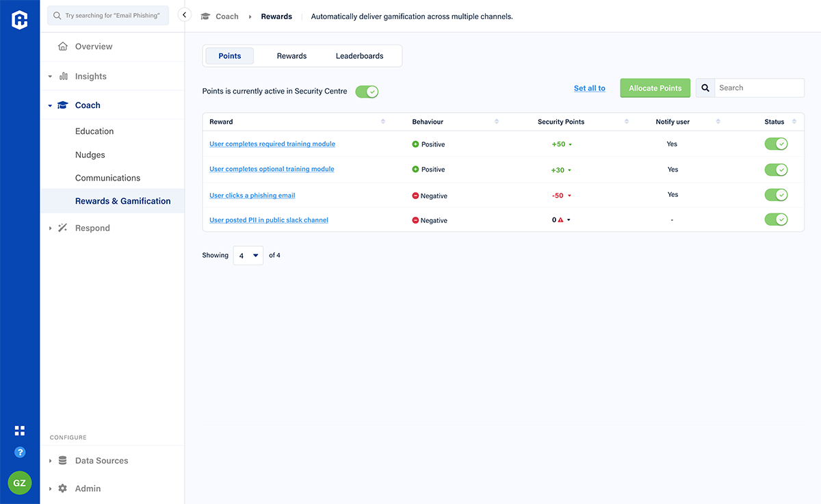Click the Set all to link

589,88
